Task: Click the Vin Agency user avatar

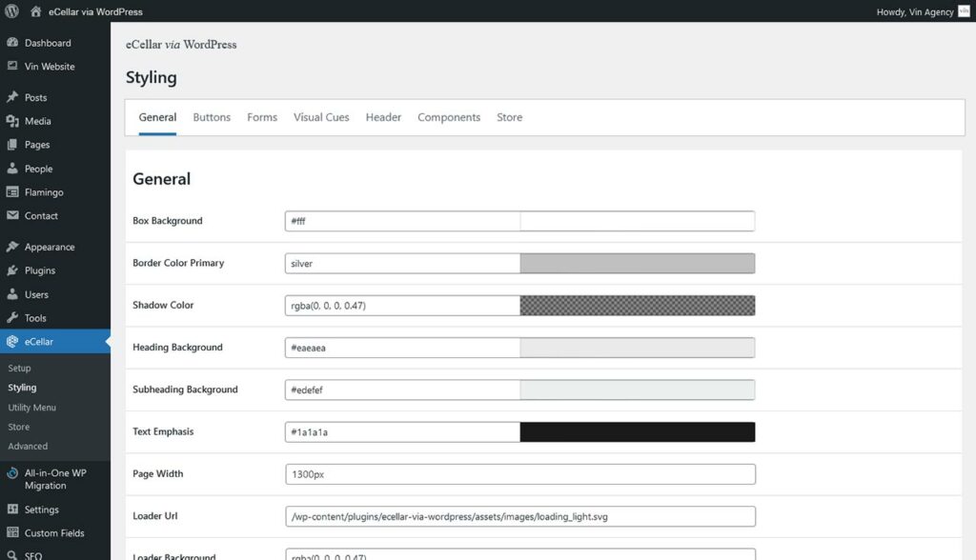Action: click(x=964, y=11)
